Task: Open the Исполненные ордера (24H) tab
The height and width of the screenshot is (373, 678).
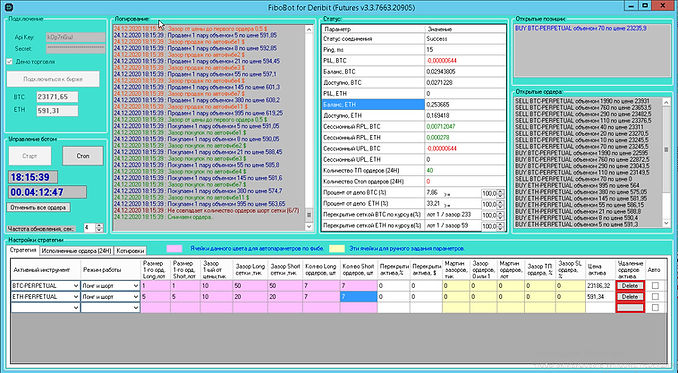Action: point(77,251)
